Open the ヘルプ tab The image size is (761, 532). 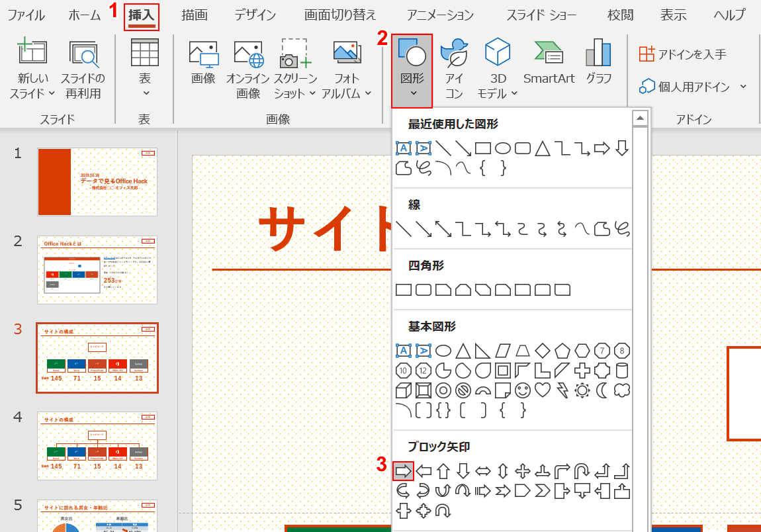pyautogui.click(x=729, y=15)
